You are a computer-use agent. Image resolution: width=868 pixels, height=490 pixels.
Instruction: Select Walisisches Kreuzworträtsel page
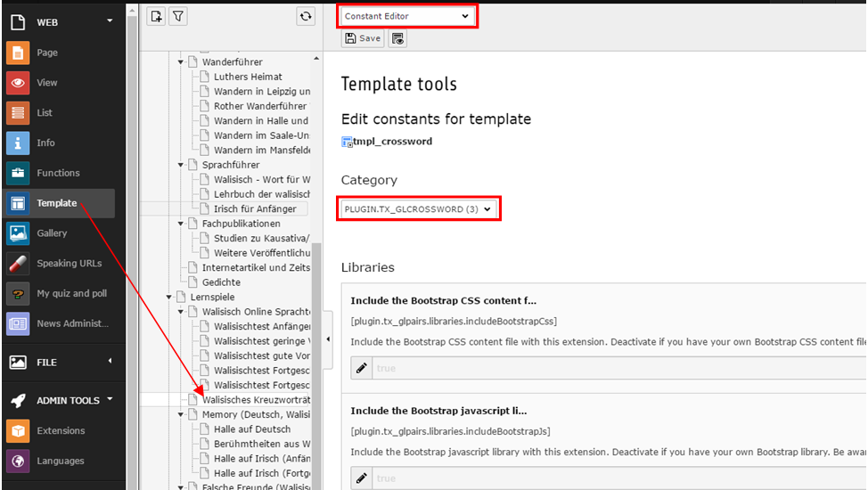(257, 400)
